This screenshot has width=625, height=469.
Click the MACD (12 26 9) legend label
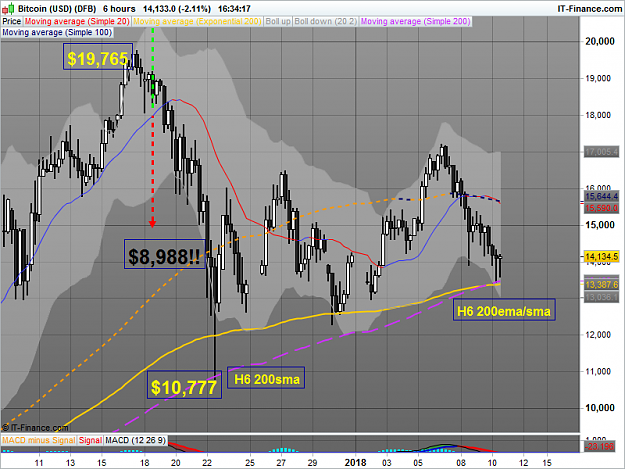[136, 440]
